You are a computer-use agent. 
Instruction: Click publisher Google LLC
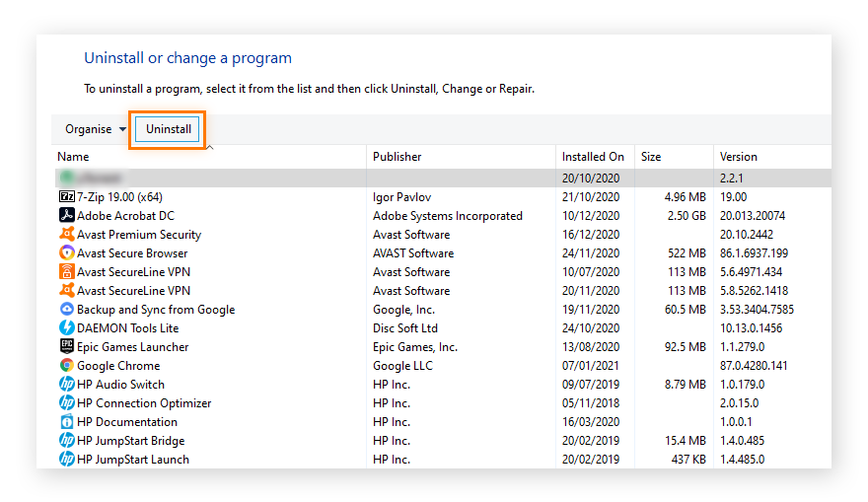point(402,366)
